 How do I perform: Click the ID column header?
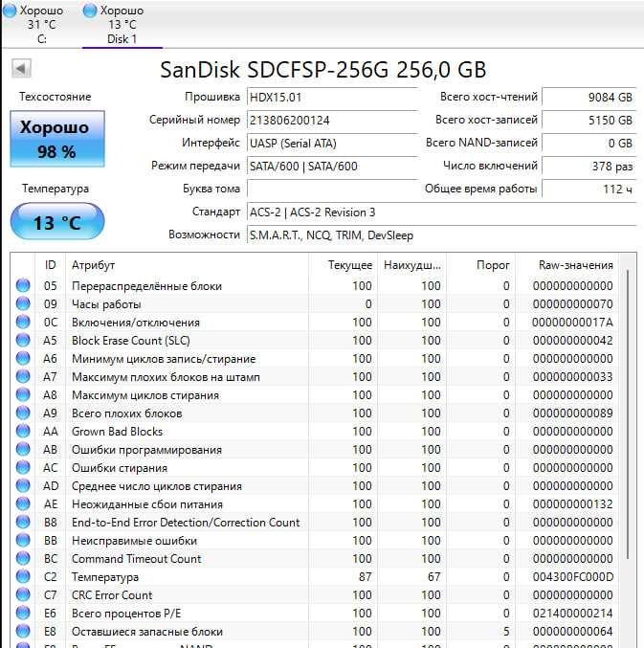pos(50,265)
